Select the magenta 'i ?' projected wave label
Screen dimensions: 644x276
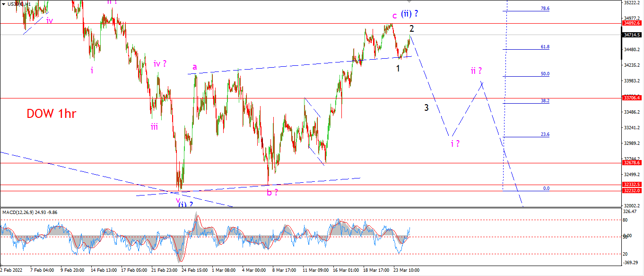tap(455, 143)
